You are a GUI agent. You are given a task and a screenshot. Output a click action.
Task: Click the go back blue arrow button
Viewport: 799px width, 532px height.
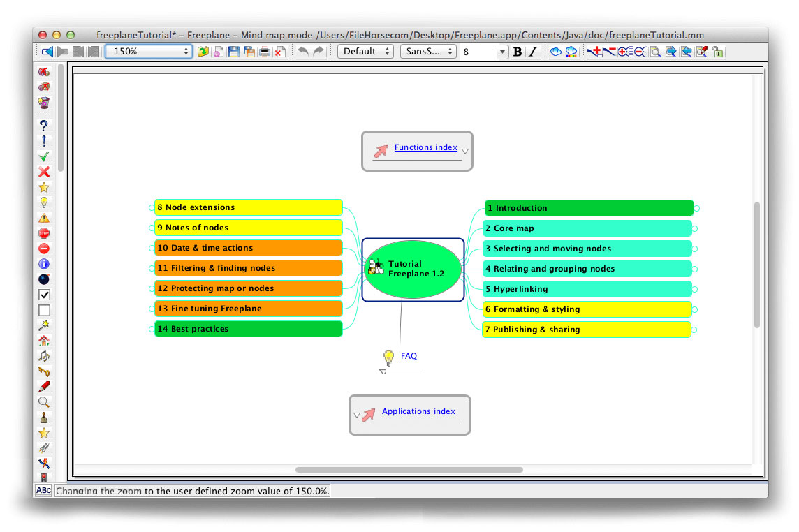pos(47,52)
